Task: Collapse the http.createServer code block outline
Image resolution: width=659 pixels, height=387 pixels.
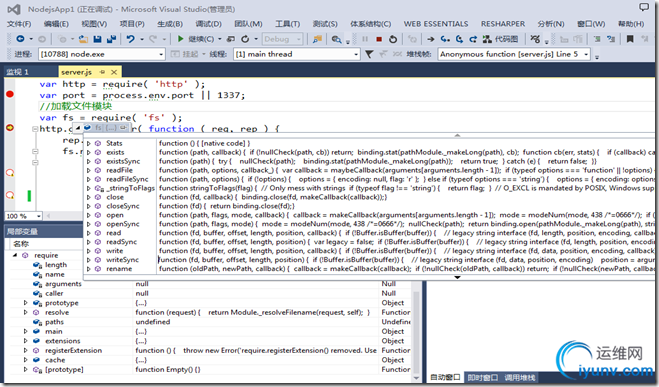Action: point(35,129)
